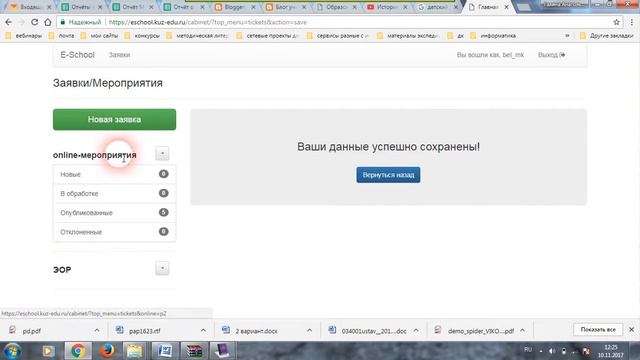Expand the ЭОР section toggle
Screen dimensions: 640x360
tap(162, 268)
